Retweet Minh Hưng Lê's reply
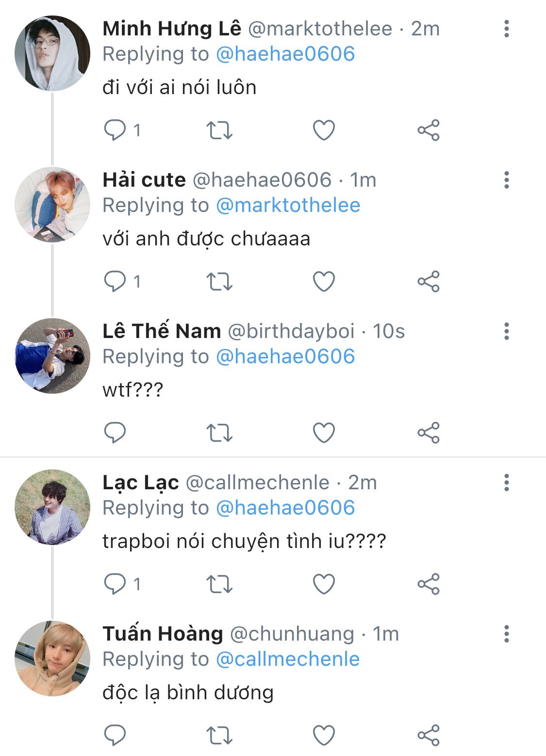 [x=219, y=130]
